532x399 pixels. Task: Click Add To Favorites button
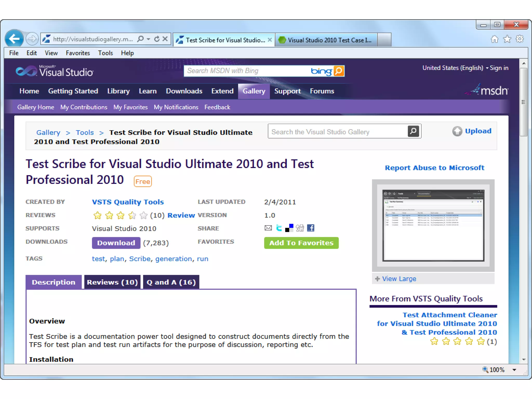coord(301,243)
